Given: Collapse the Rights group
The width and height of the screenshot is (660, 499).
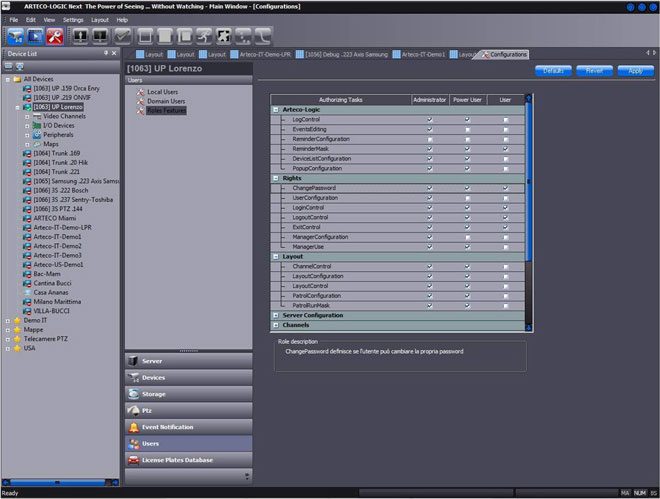Looking at the screenshot, I should click(x=276, y=178).
